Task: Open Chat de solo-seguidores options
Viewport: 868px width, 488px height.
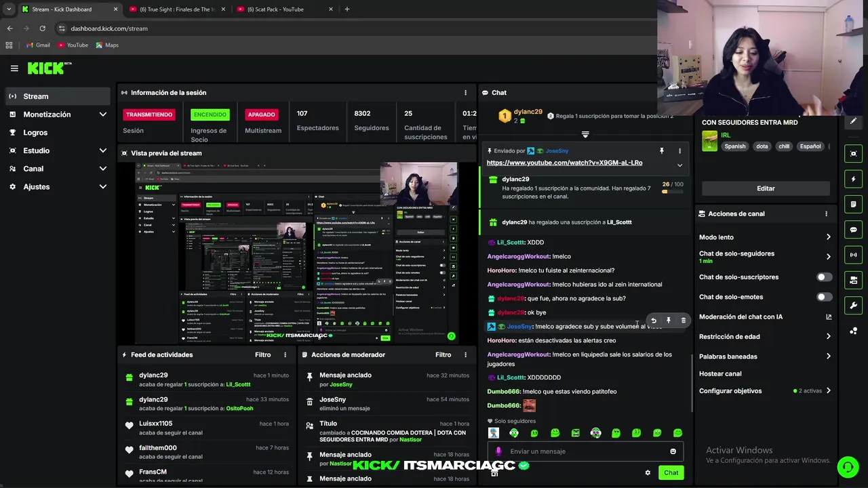Action: coord(765,257)
